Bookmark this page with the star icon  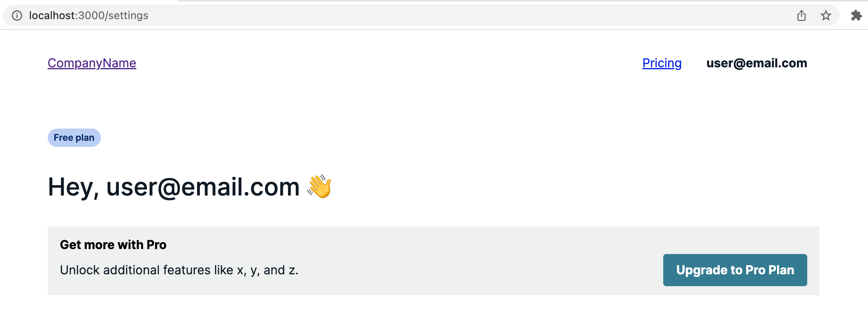(826, 15)
